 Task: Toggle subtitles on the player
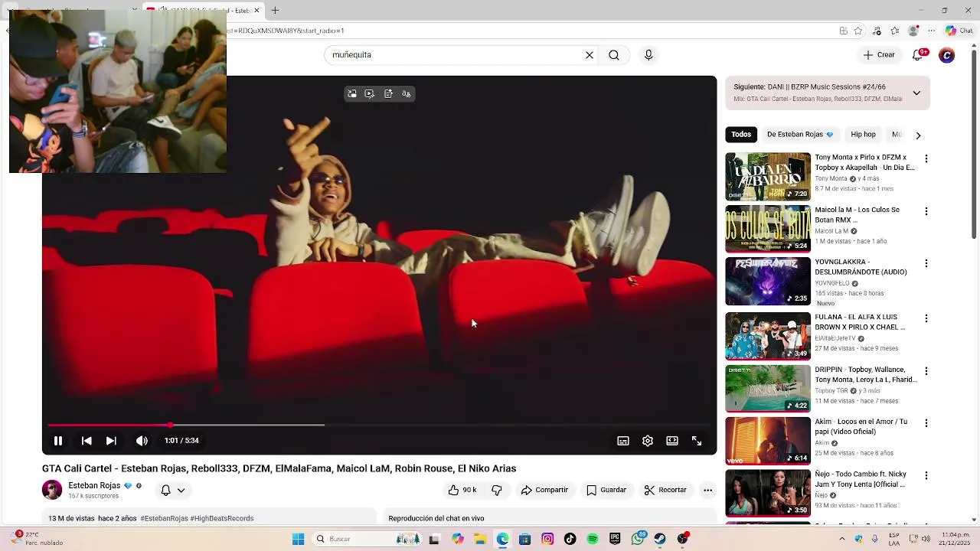pyautogui.click(x=623, y=441)
